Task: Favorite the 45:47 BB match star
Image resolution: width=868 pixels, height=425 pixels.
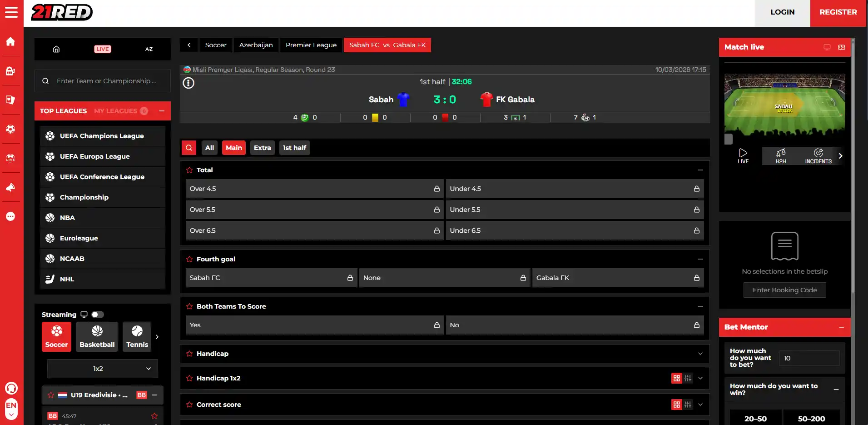Action: pyautogui.click(x=154, y=416)
